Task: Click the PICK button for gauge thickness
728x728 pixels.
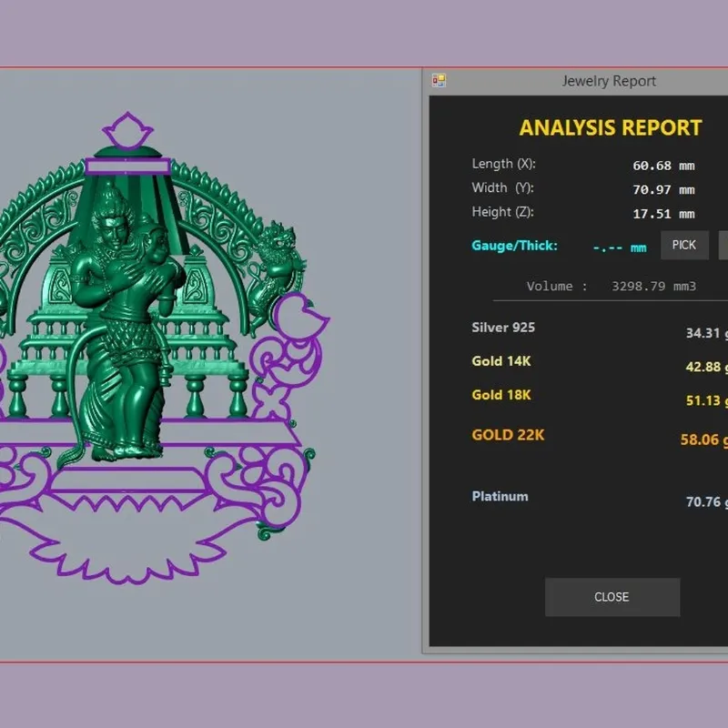Action: pyautogui.click(x=684, y=245)
